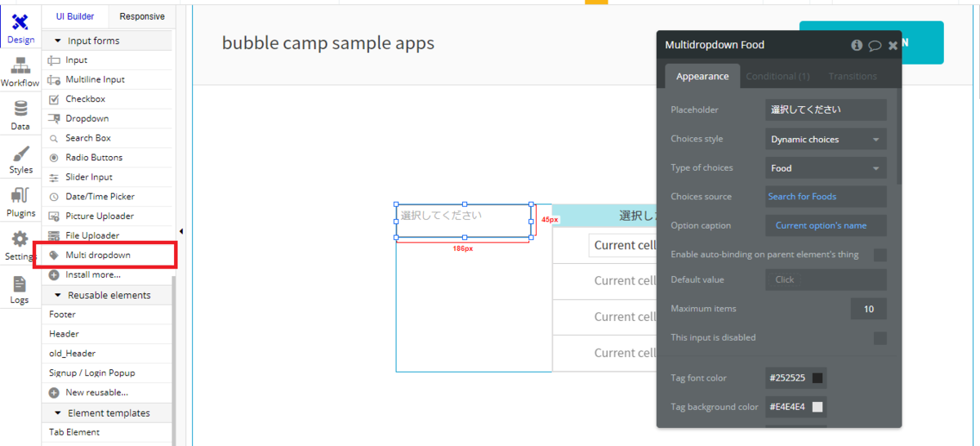
Task: Select the Radio Buttons element icon
Action: point(54,158)
